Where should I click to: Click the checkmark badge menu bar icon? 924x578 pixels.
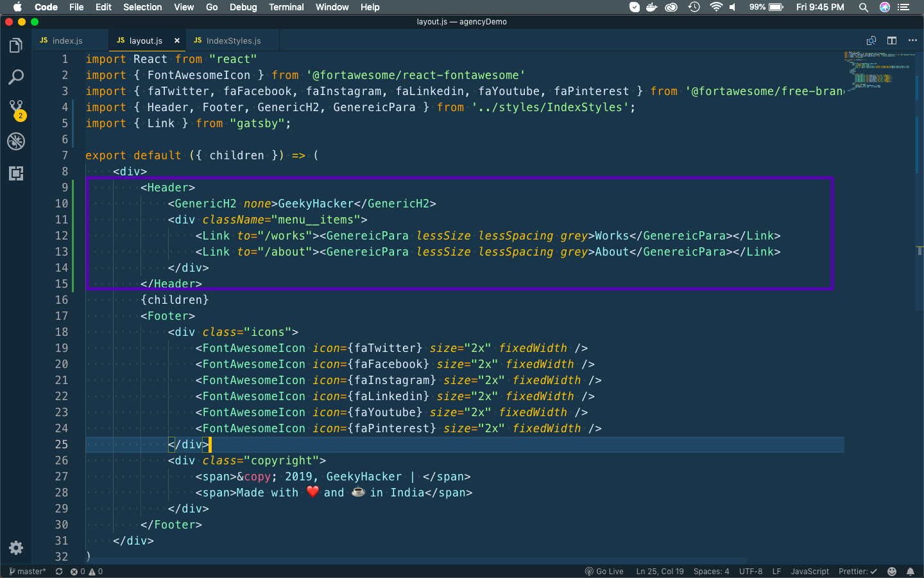coord(635,7)
